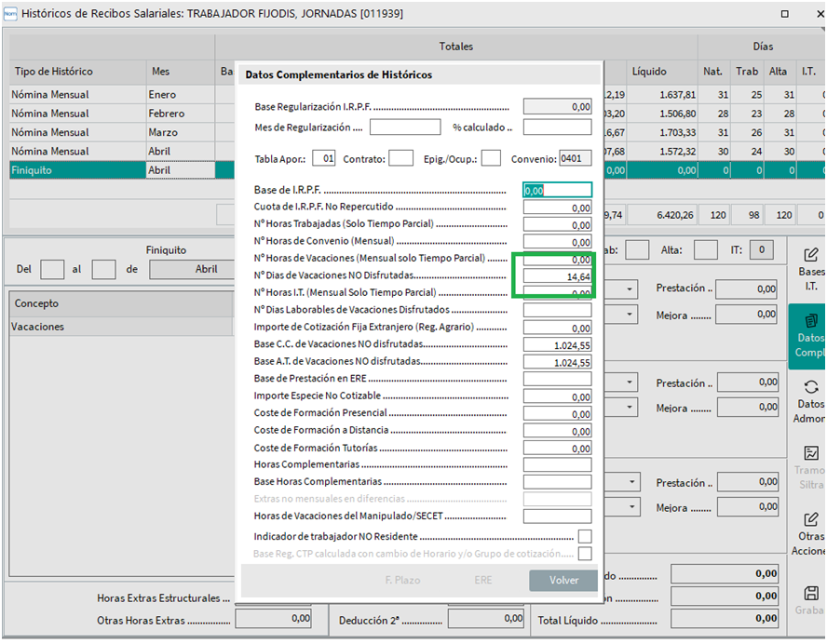This screenshot has width=827, height=644.
Task: Click Nº Días de Vacaciones NO Disfrutadas field
Action: coord(558,276)
